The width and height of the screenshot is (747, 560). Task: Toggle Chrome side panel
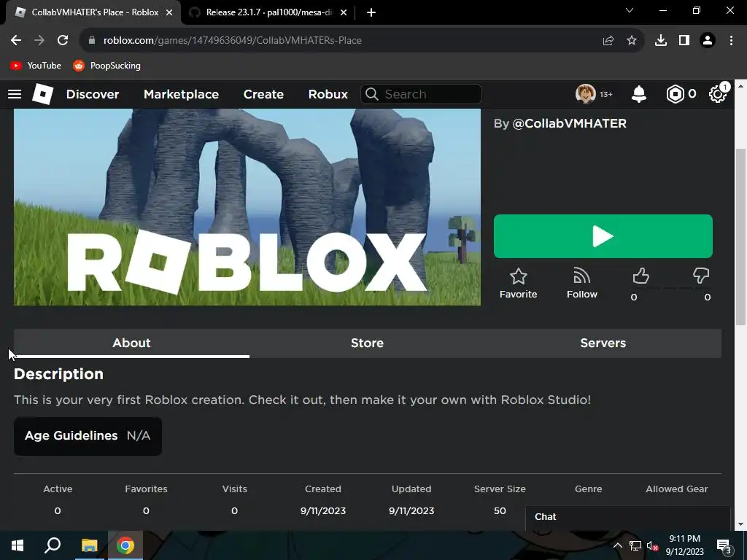684,40
